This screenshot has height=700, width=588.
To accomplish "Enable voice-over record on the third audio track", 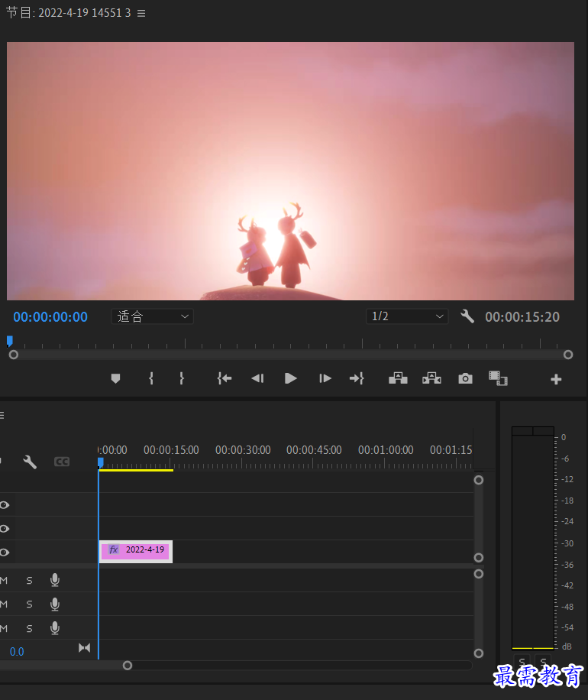I will coord(55,628).
